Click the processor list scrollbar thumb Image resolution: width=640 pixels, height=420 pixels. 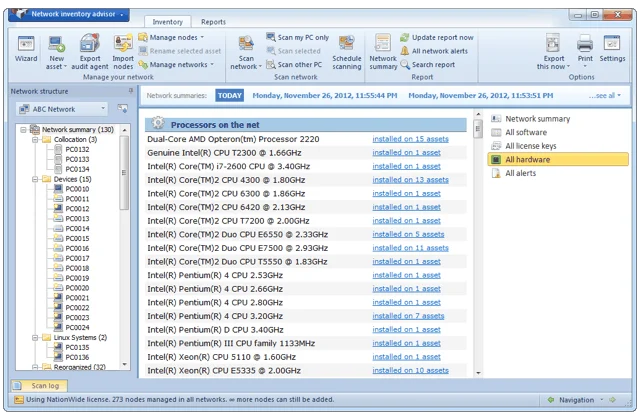478,129
